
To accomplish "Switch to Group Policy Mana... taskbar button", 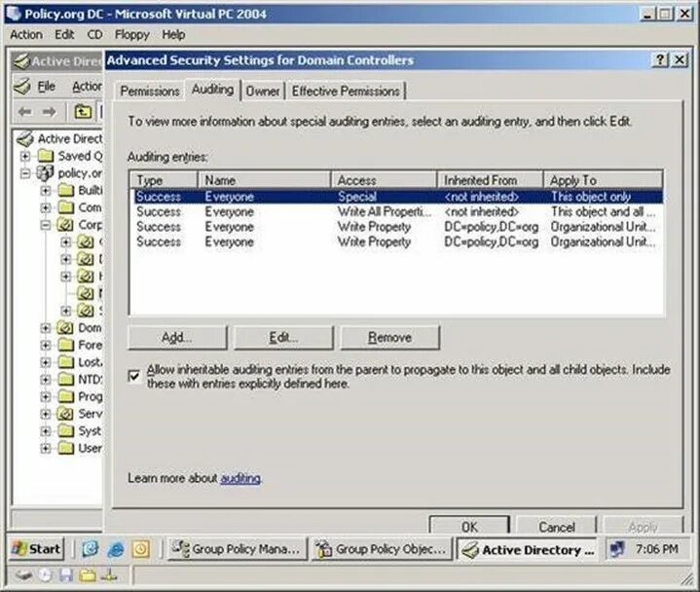I will coord(238,549).
